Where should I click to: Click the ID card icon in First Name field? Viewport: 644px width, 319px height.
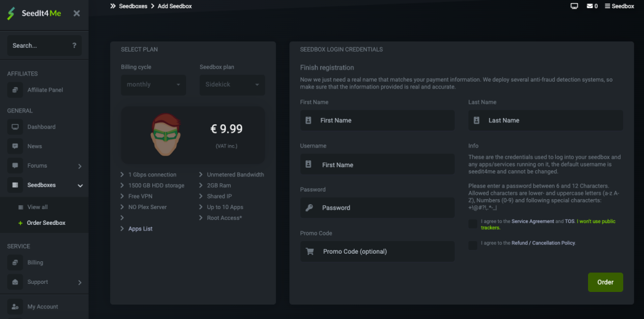pos(308,121)
